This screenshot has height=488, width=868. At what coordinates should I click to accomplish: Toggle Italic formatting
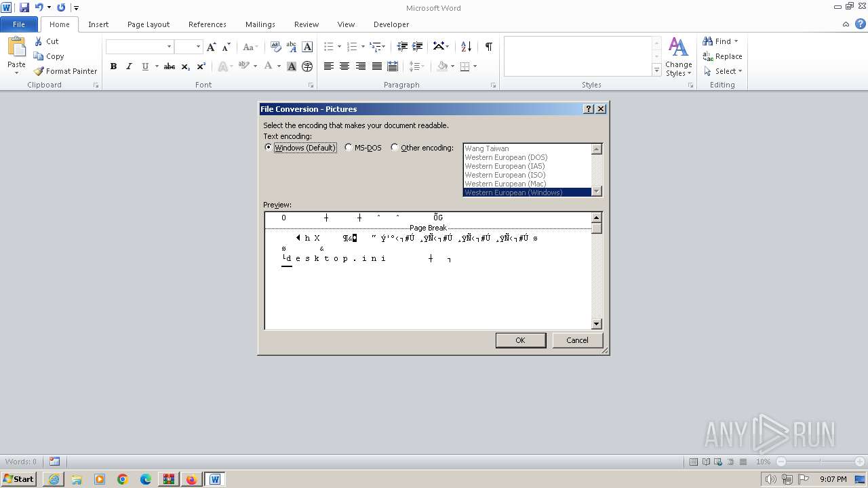(x=129, y=66)
